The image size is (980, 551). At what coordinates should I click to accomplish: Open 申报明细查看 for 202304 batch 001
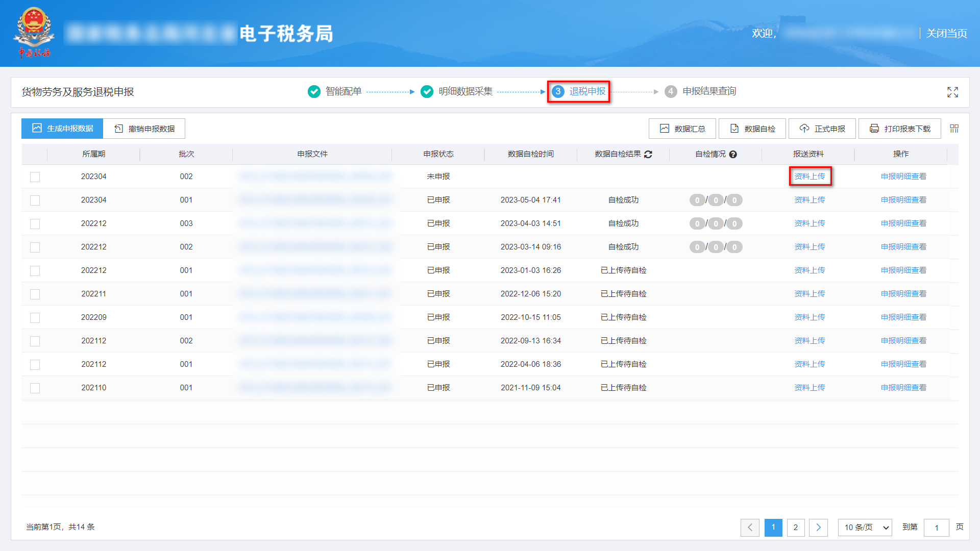pyautogui.click(x=903, y=199)
